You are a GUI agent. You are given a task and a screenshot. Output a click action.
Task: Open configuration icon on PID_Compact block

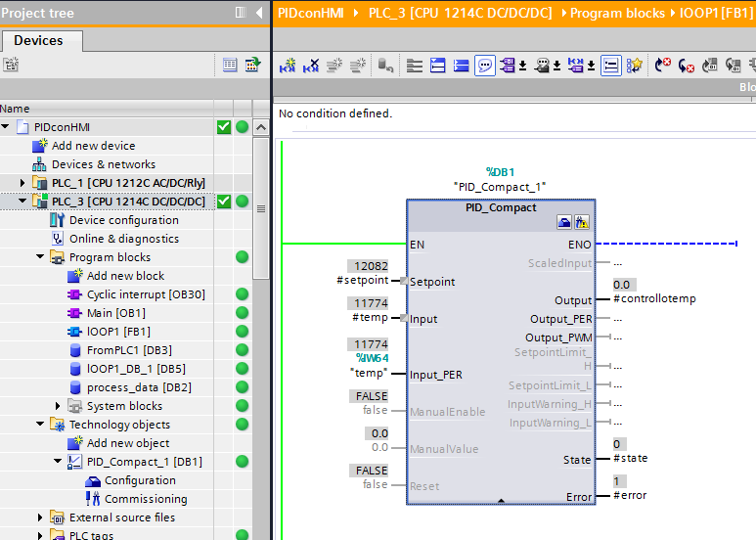coord(564,223)
